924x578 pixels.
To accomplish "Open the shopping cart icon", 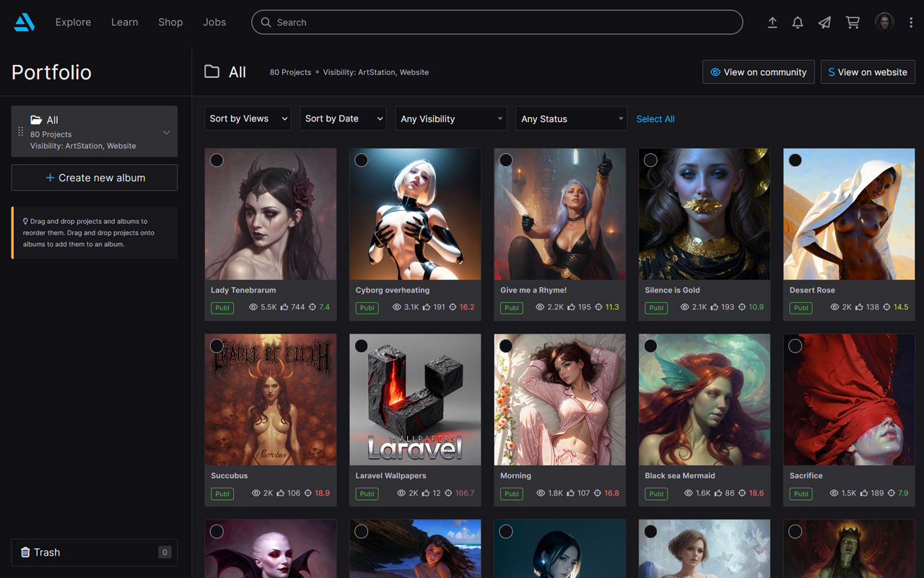I will pos(853,22).
